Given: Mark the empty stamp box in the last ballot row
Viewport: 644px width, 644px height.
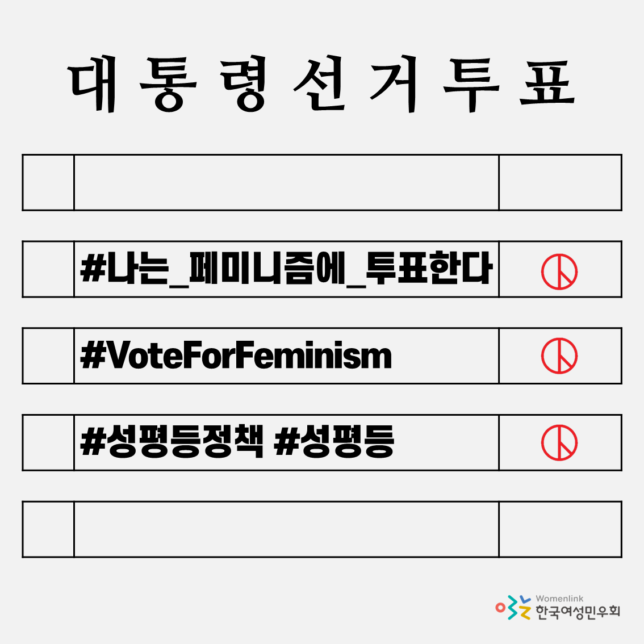Looking at the screenshot, I should point(560,529).
